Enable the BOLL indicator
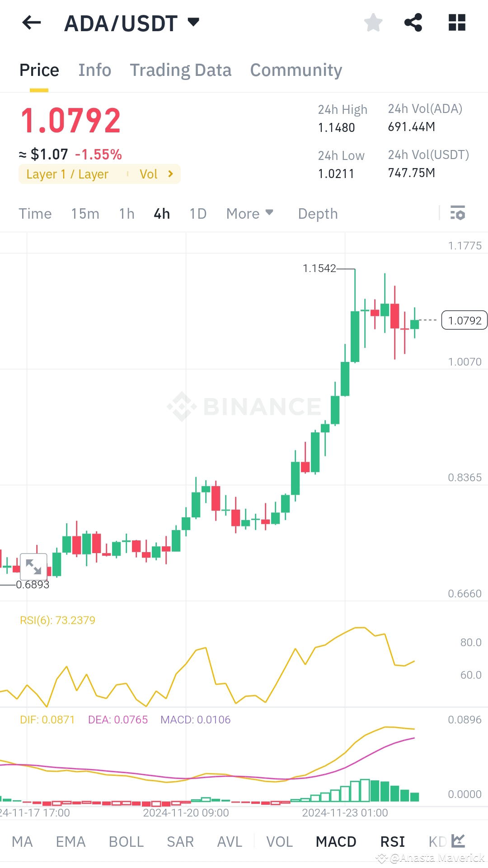Image resolution: width=488 pixels, height=868 pixels. 127,840
